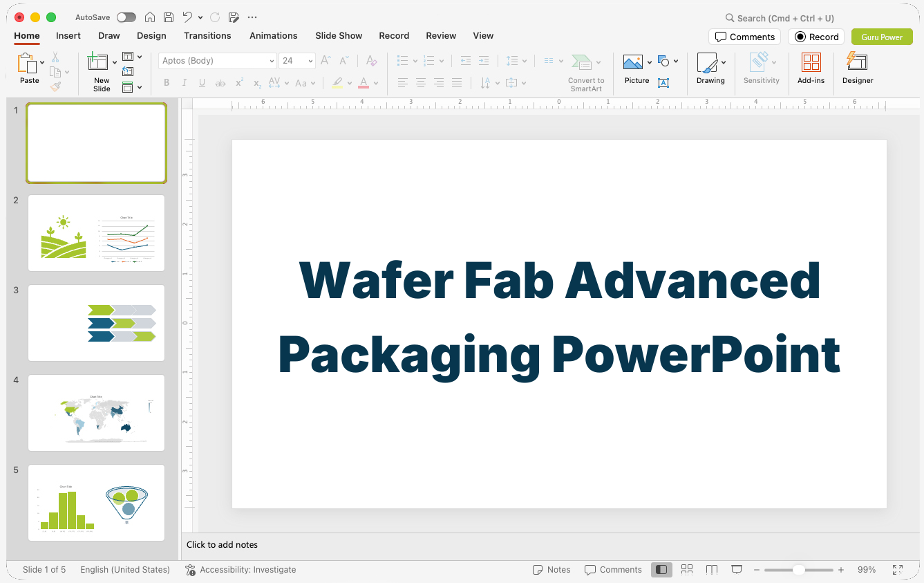924x583 pixels.
Task: Open the Section dropdown
Action: pyautogui.click(x=132, y=87)
